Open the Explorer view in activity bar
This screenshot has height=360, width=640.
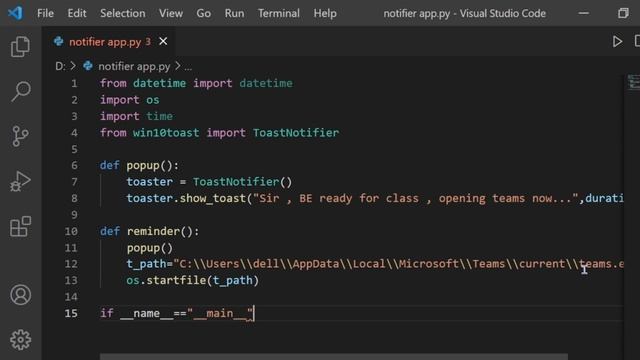(x=20, y=47)
